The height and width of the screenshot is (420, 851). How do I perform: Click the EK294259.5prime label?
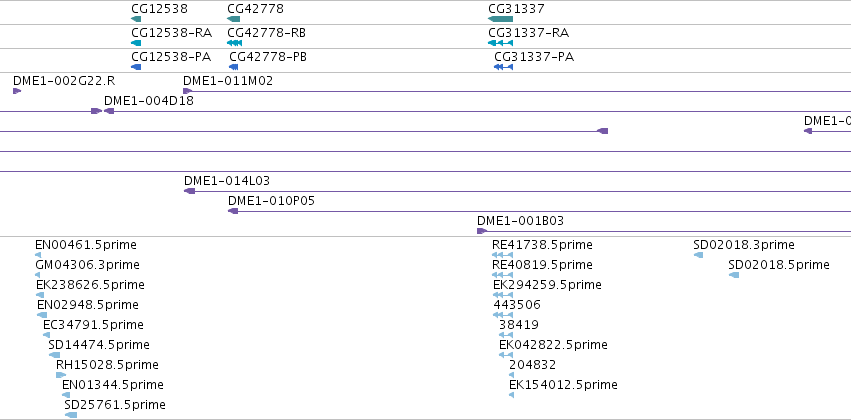click(547, 284)
